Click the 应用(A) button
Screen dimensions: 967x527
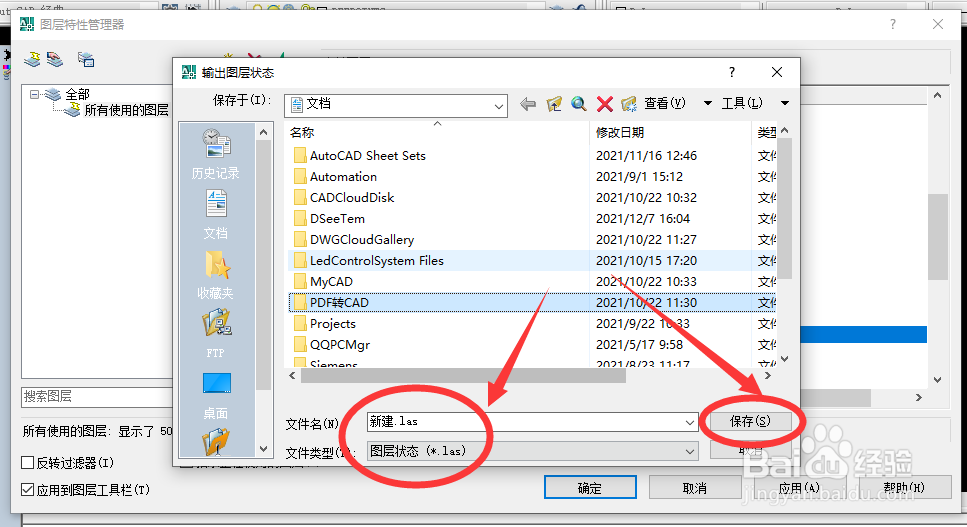799,488
